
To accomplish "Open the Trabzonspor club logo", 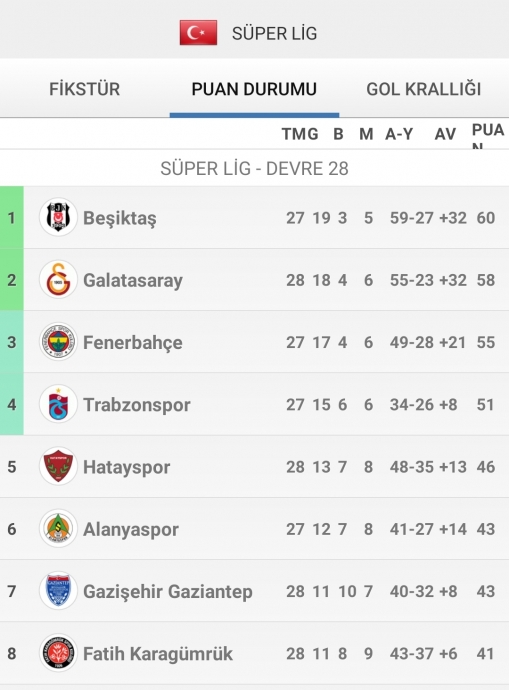I will [58, 404].
